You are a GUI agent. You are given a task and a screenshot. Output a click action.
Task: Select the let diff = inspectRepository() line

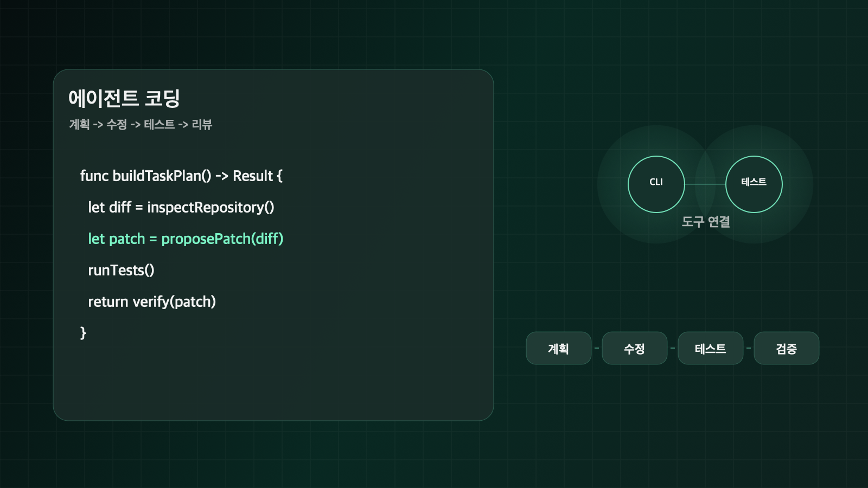click(x=181, y=208)
